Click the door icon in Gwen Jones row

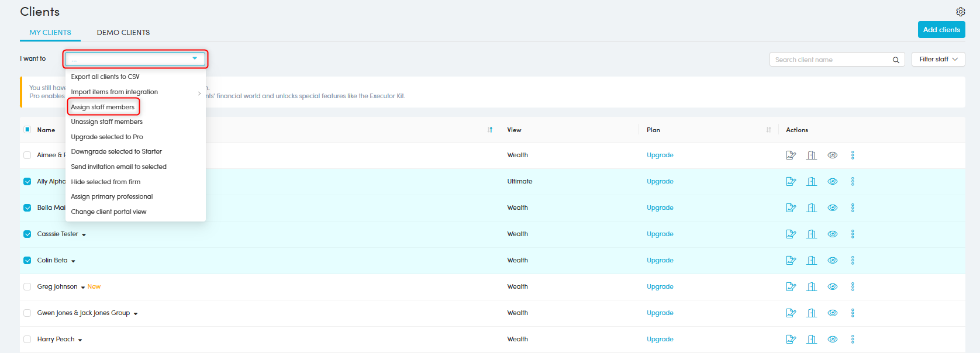pyautogui.click(x=811, y=313)
